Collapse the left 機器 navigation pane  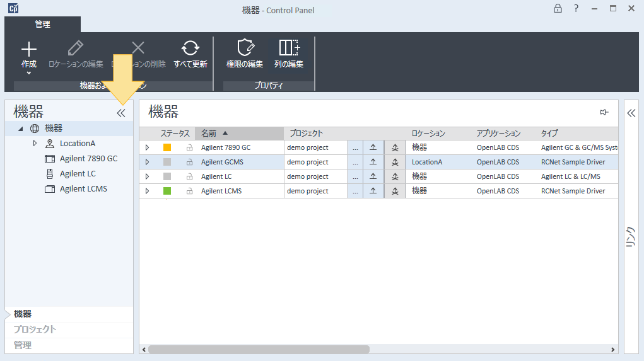pyautogui.click(x=120, y=113)
